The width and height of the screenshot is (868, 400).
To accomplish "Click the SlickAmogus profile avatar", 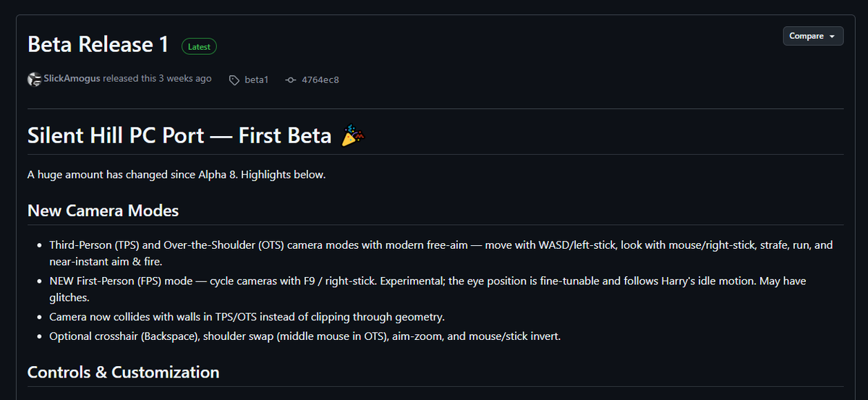I will point(34,80).
